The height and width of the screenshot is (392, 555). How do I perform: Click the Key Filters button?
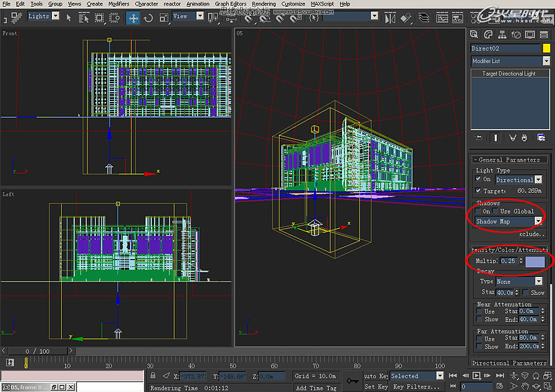pos(417,387)
